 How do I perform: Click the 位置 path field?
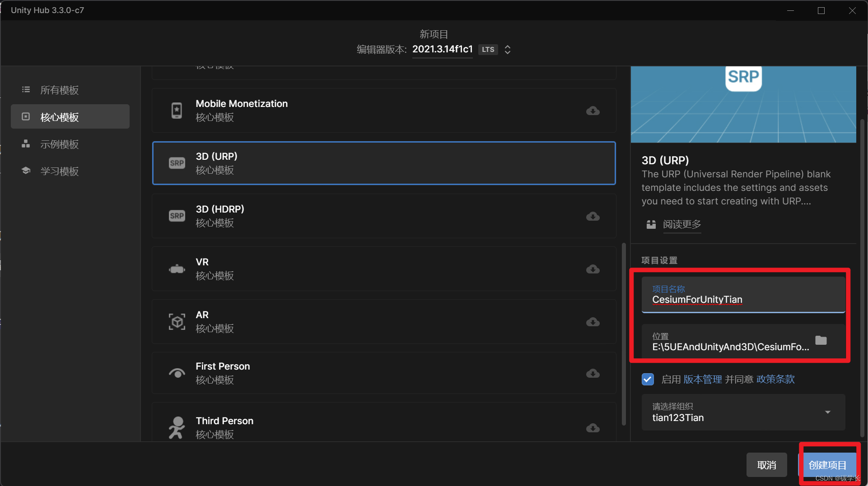point(743,342)
